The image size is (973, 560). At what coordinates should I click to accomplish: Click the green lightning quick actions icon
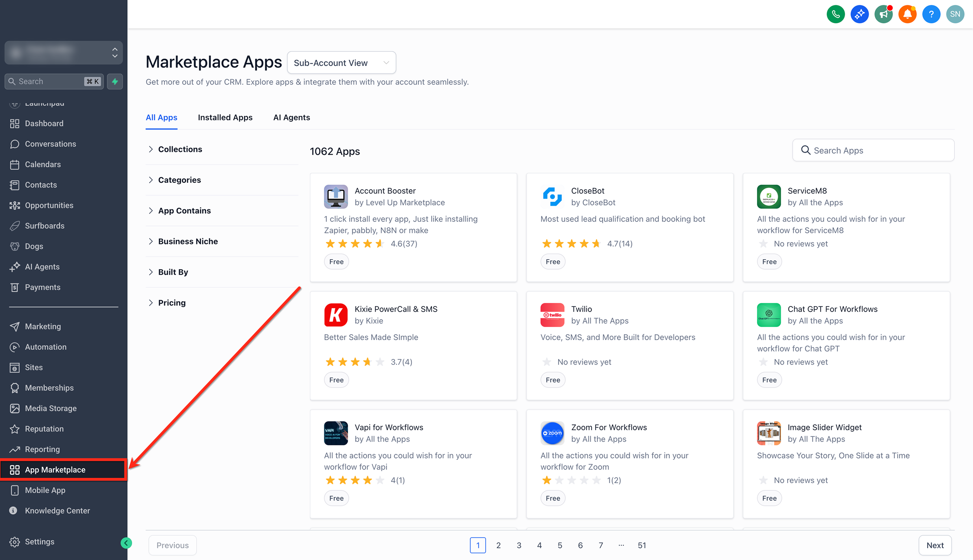[x=115, y=81]
